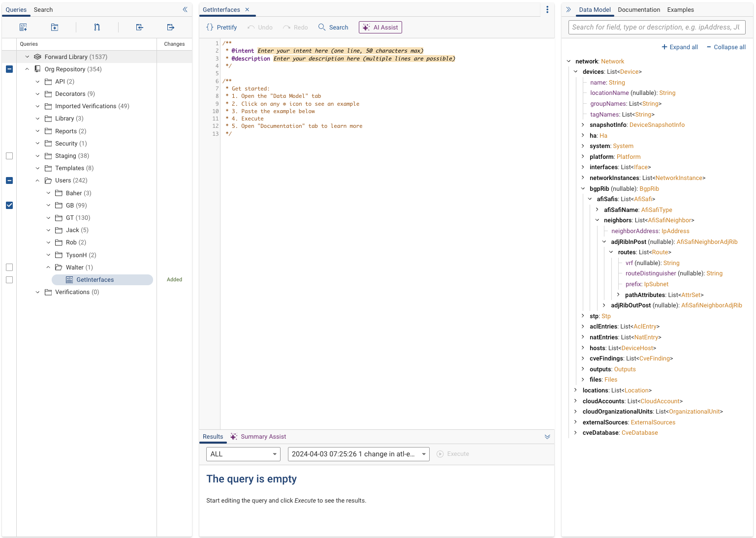Click Expand all in Data Model
Screen dimensions: 756x538
click(680, 47)
